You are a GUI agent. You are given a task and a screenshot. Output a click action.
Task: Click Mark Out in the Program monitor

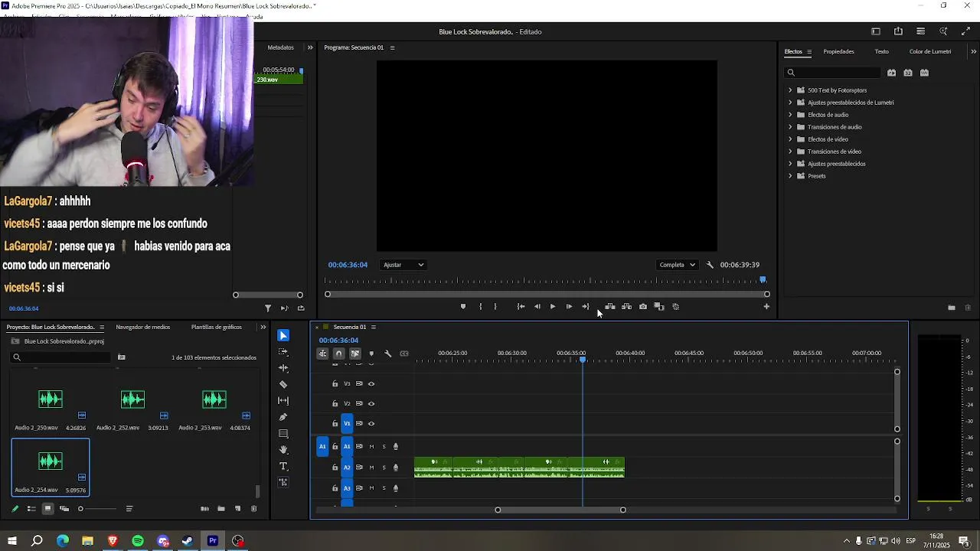(x=495, y=307)
